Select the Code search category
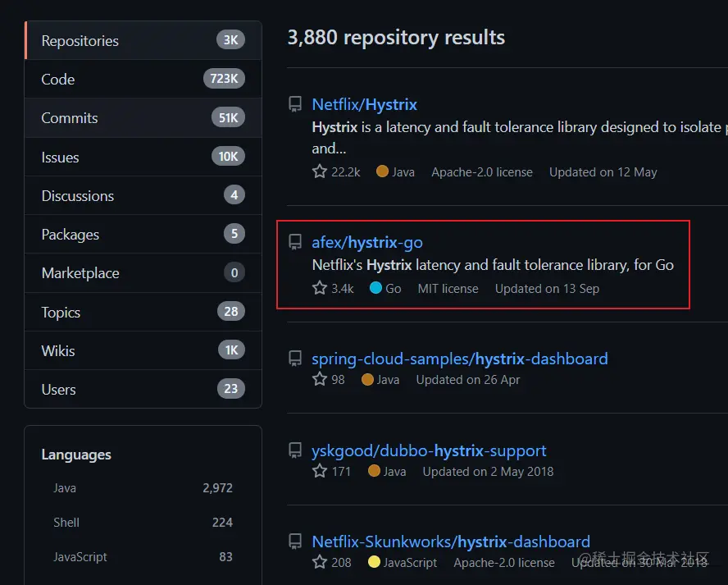 (143, 79)
